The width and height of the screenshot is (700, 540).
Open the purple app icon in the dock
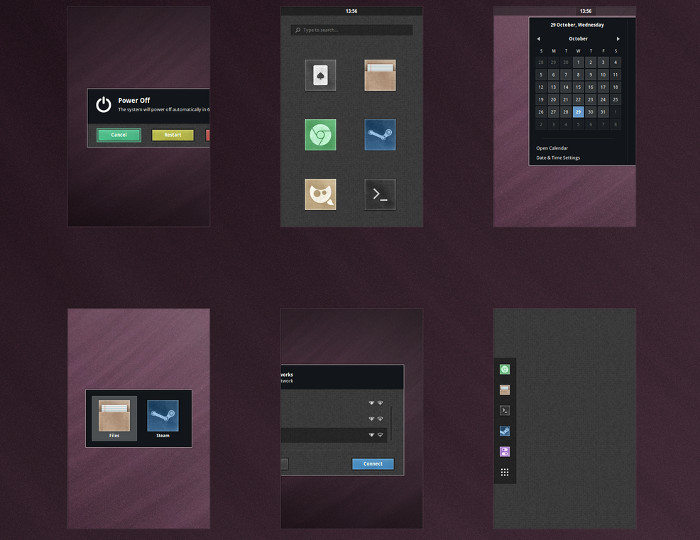coord(505,451)
